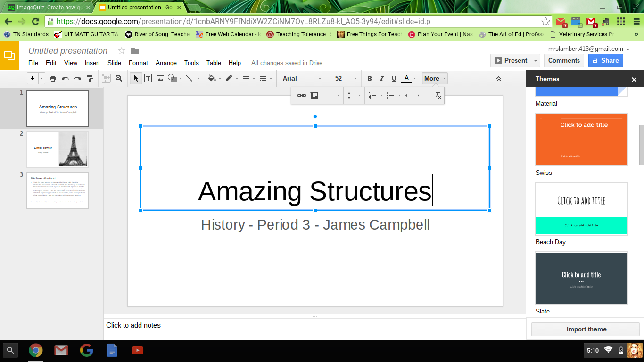Open the Insert menu
The image size is (644, 362).
tap(92, 63)
